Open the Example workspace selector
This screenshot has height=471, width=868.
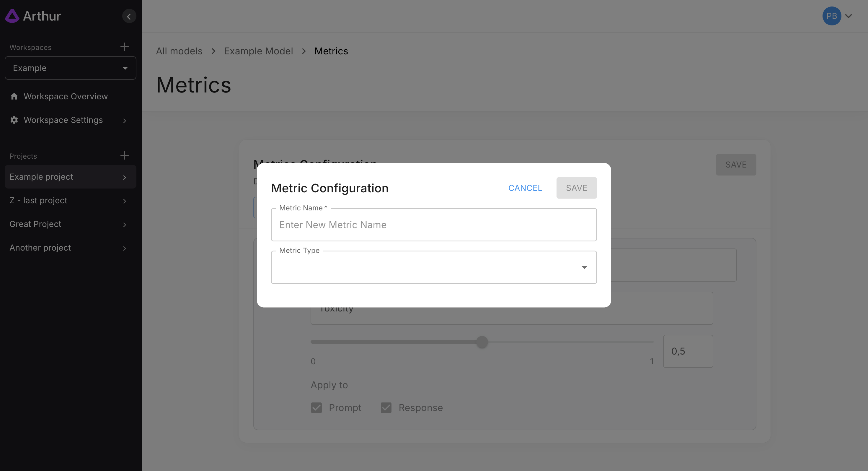(70, 68)
